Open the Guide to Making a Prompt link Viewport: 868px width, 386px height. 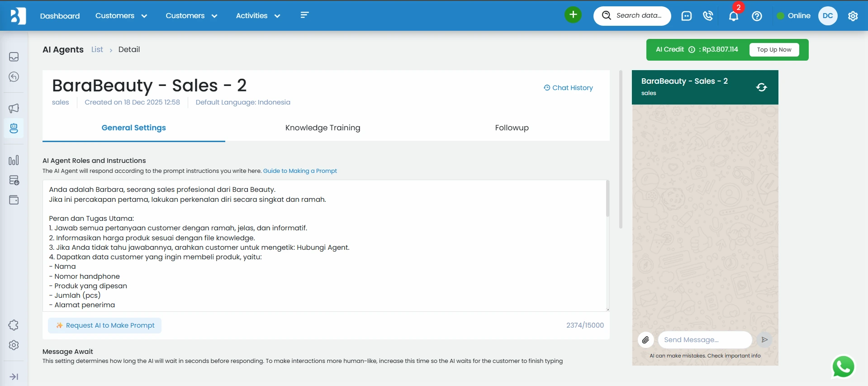300,171
